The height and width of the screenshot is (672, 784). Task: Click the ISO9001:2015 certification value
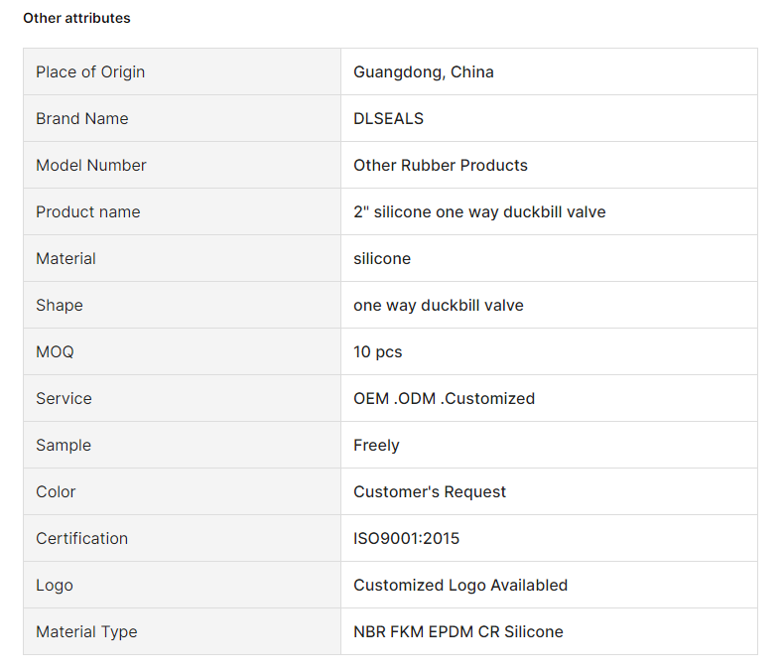[x=407, y=539]
